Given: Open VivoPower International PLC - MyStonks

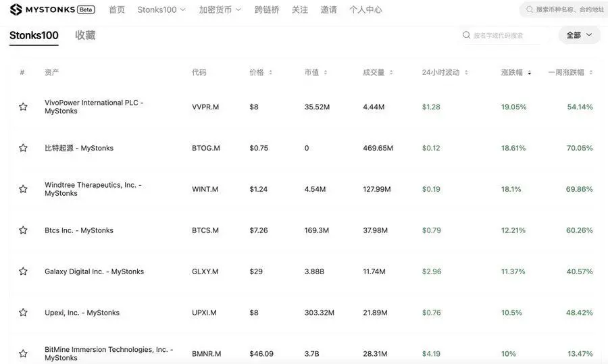Looking at the screenshot, I should point(94,107).
